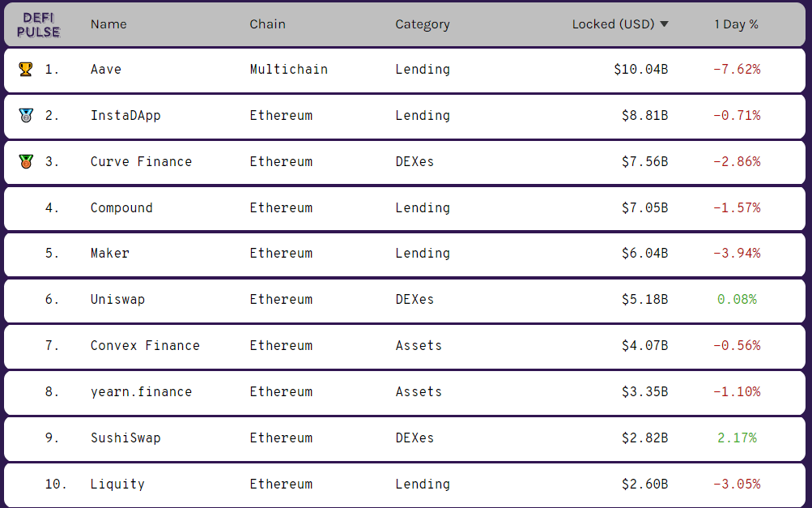Screen dimensions: 812x508
Task: Open the SushiSwap listing
Action: tap(125, 438)
